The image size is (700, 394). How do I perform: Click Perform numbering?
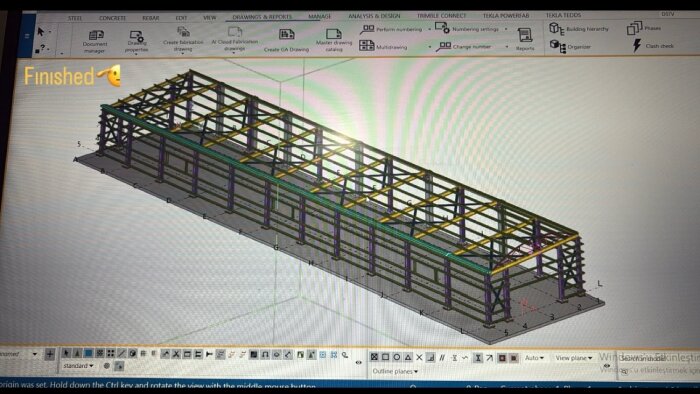click(x=391, y=29)
